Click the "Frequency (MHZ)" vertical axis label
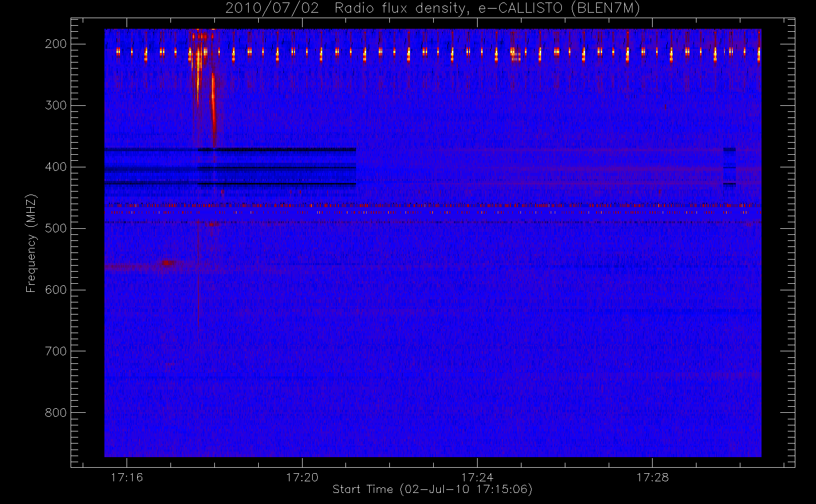 31,243
